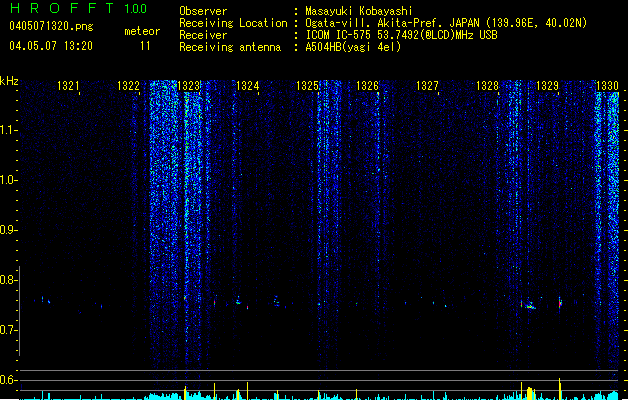Click the Receiving Location value text
Image resolution: width=629 pixels, height=400 pixels.
pos(446,23)
